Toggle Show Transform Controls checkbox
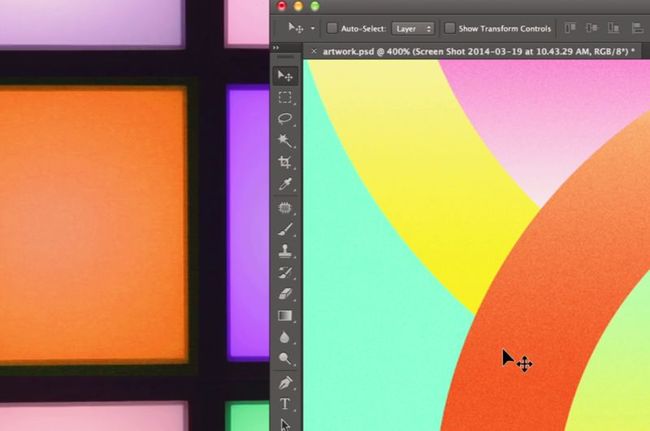This screenshot has width=650, height=431. [450, 29]
